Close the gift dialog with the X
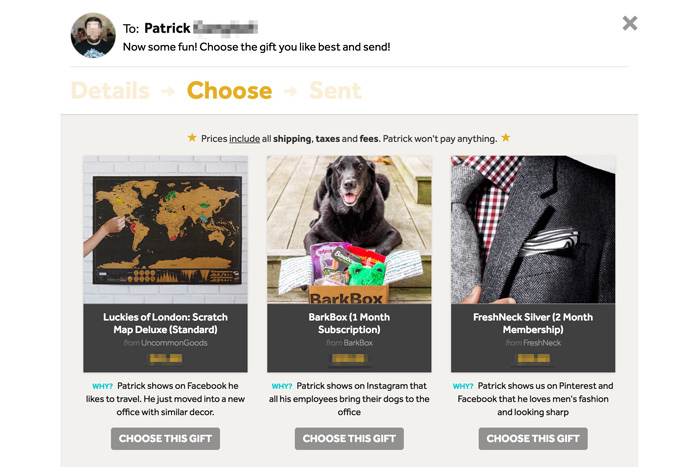 629,23
